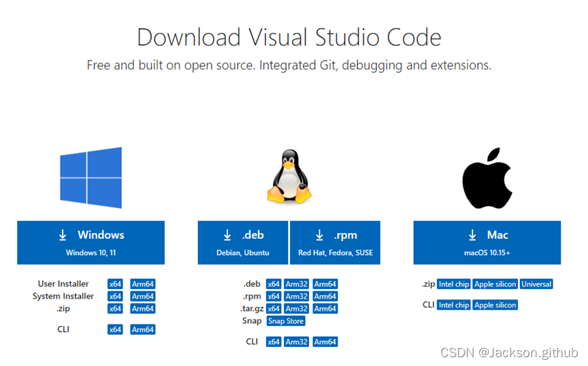Click the big Windows download button
588x366 pixels.
click(x=91, y=242)
